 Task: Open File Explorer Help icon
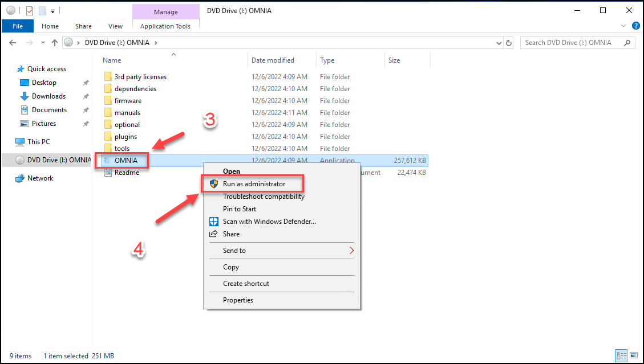(636, 26)
